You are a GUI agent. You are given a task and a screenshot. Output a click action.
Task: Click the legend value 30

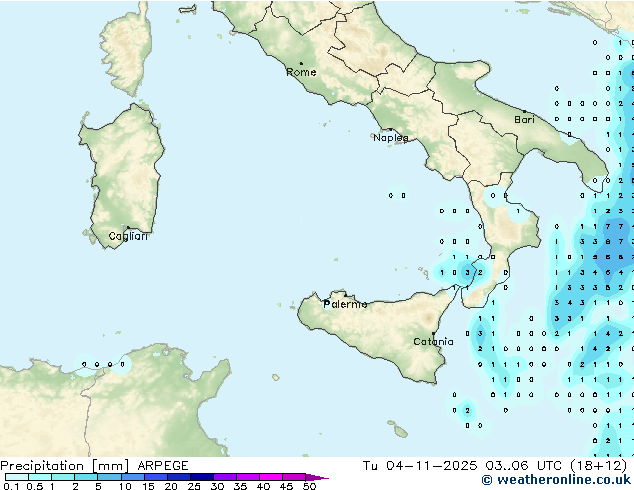[218, 486]
